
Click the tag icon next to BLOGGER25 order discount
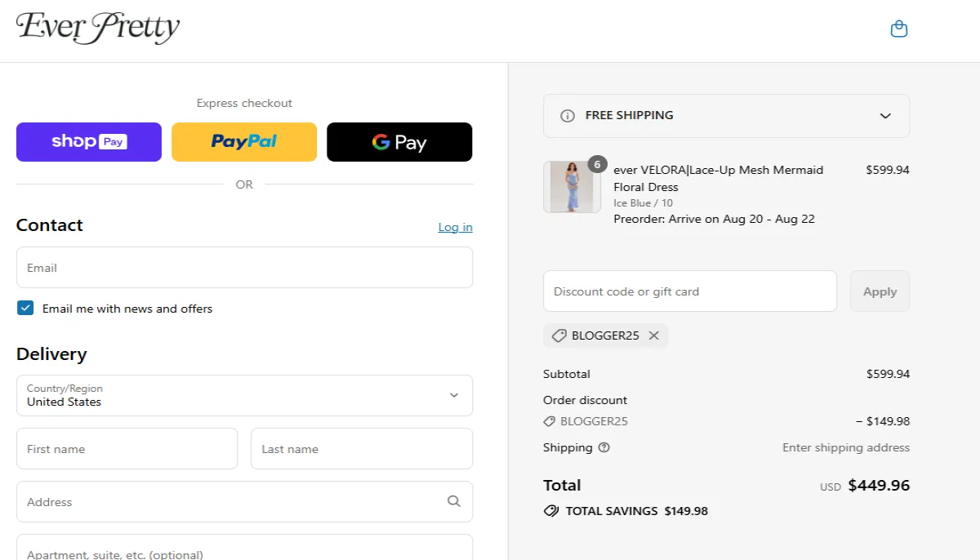tap(548, 421)
